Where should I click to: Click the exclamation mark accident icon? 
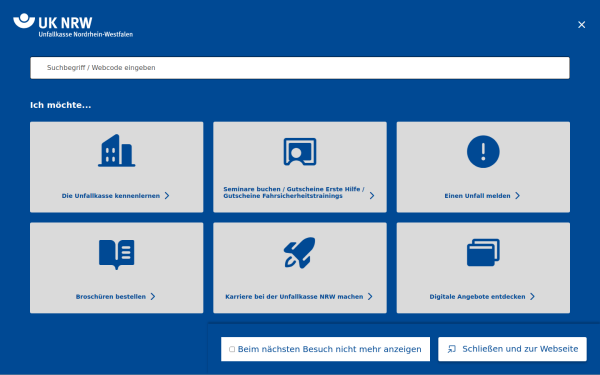(483, 152)
